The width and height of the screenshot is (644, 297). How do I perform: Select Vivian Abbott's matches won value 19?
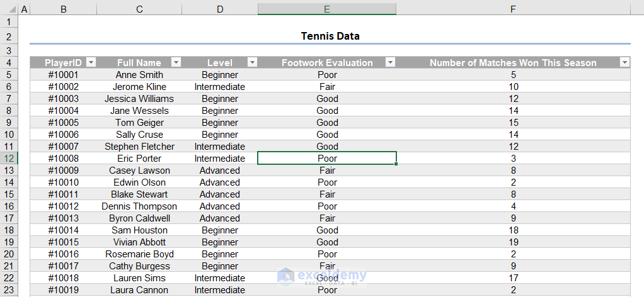[514, 242]
